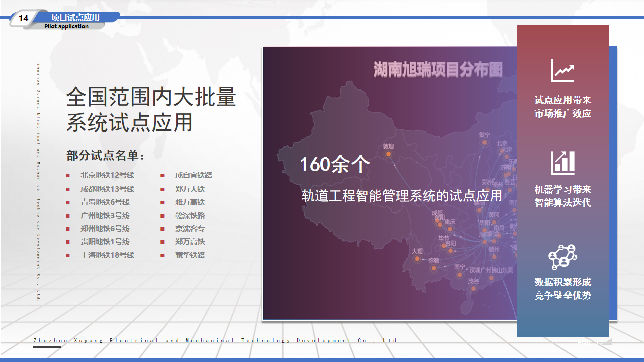Select heading 全国范围内大批量
Image resolution: width=644 pixels, height=362 pixels.
[151, 97]
